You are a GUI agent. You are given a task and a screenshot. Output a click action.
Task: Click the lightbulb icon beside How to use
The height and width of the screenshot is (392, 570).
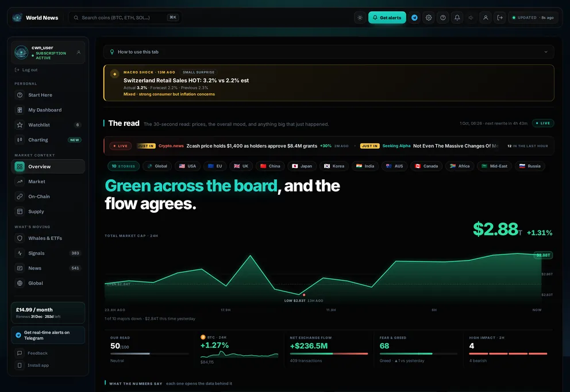click(x=112, y=52)
